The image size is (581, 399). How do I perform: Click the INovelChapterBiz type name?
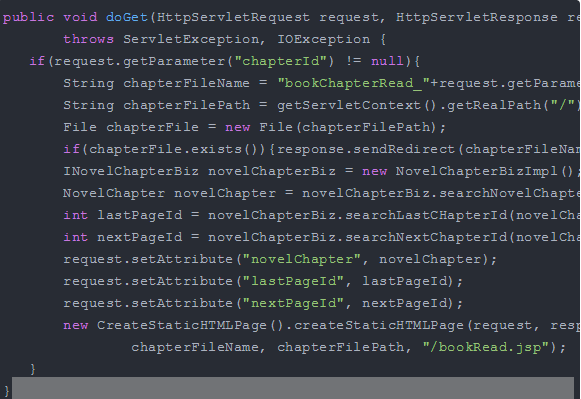131,172
